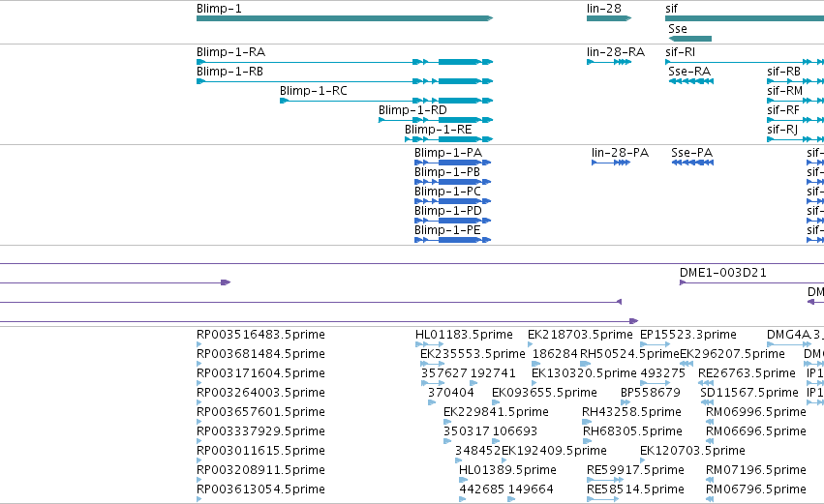Open the RH68305.5prime EST label
This screenshot has height=504, width=824.
632,432
